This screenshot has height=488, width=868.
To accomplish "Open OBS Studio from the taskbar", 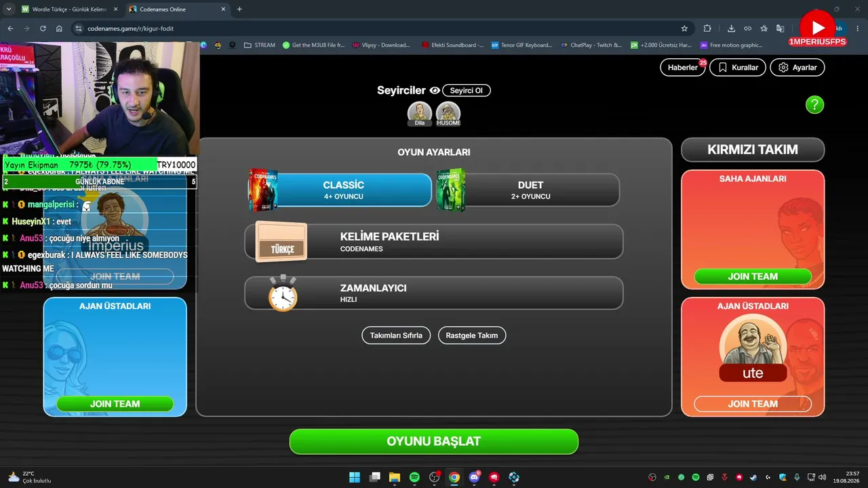I will (434, 477).
